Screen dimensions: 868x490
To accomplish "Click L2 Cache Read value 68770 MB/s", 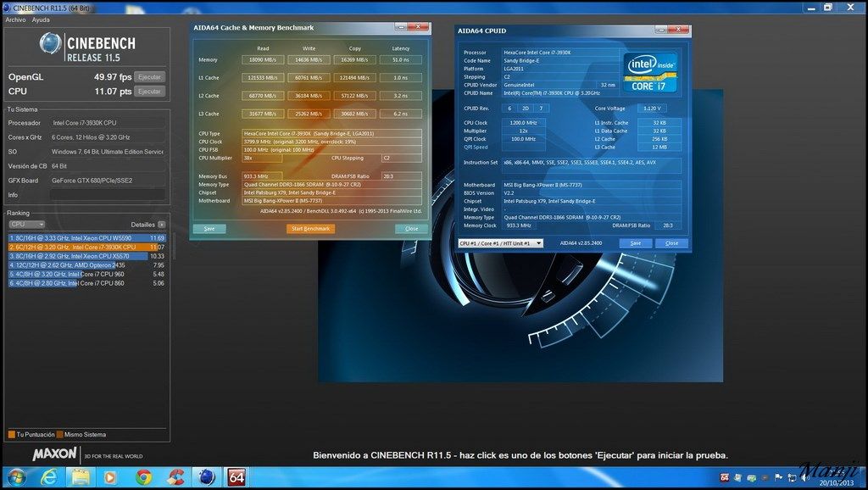I will [263, 96].
